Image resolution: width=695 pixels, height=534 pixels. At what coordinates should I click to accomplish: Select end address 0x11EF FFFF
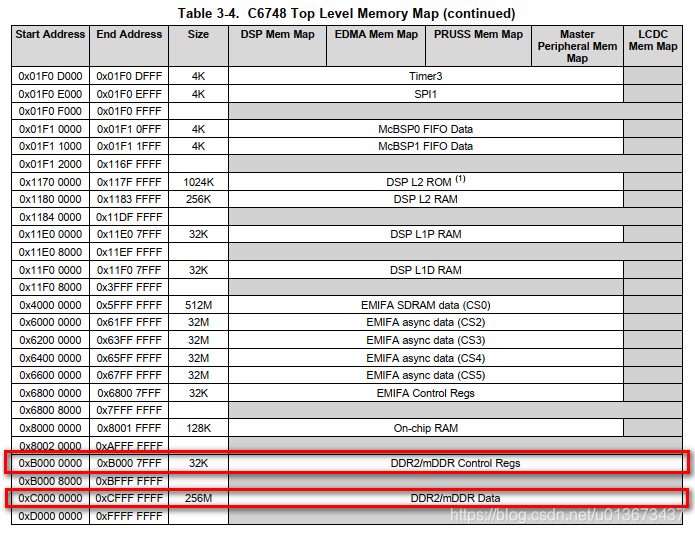[129, 252]
